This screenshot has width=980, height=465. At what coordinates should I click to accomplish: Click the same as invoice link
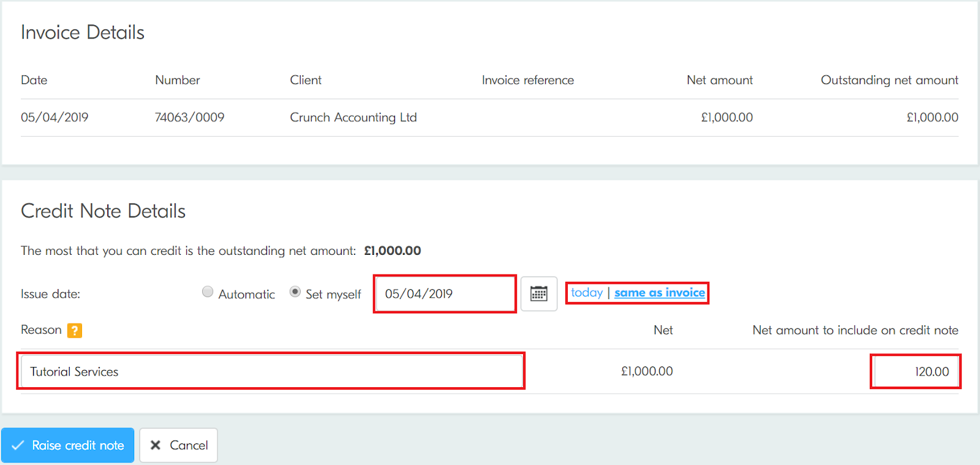pos(660,293)
